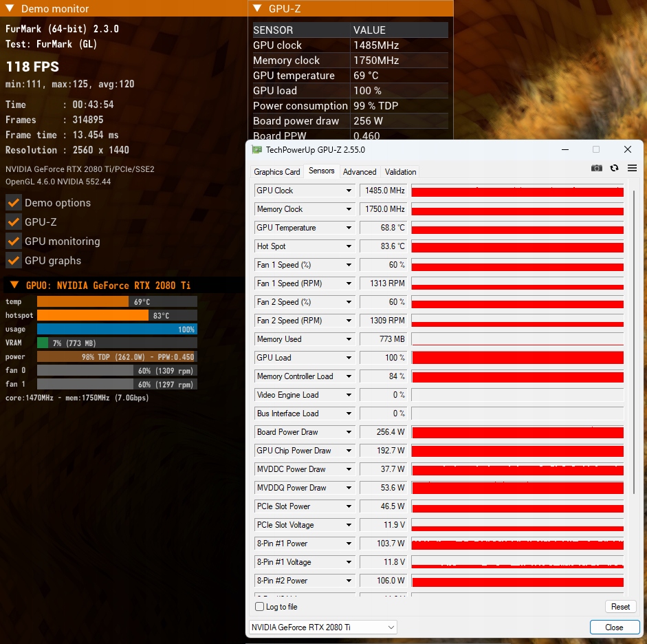
Task: Click the temp 69°C bar in GPU0 section
Action: tap(117, 302)
